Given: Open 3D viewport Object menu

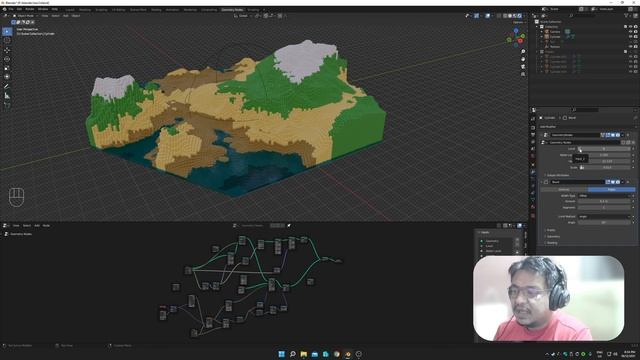Looking at the screenshot, I should [76, 16].
